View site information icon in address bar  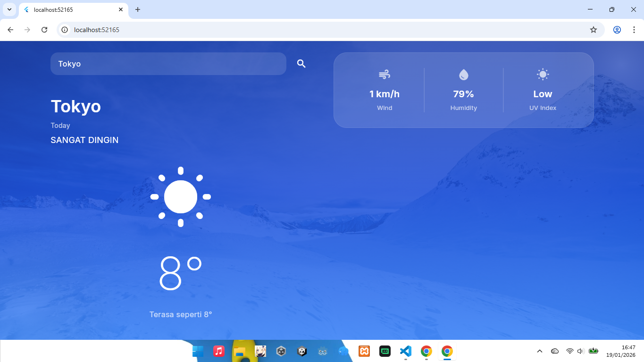coord(65,30)
